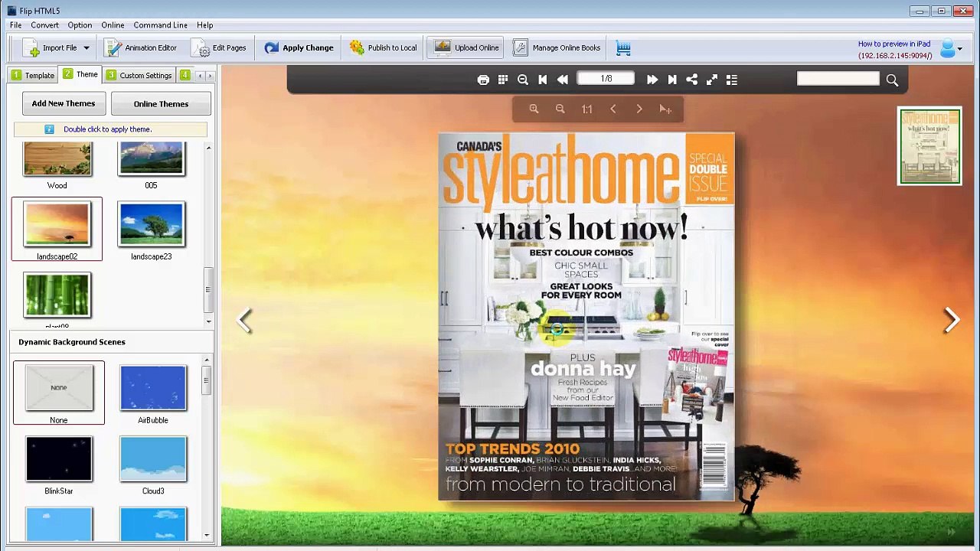Screen dimensions: 980x551
Task: Select the Wood theme thumbnail
Action: [57, 158]
